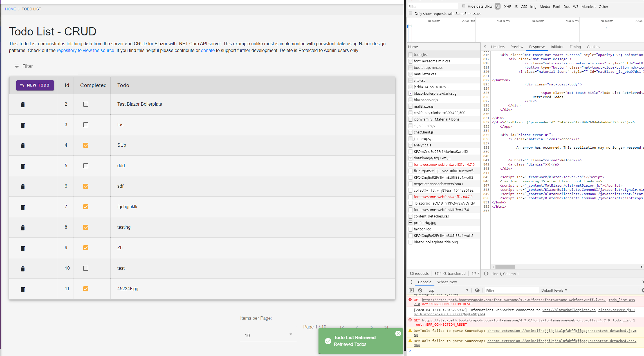This screenshot has height=356, width=644.
Task: Check 'Only show requests with SameSite issues'
Action: (x=410, y=13)
